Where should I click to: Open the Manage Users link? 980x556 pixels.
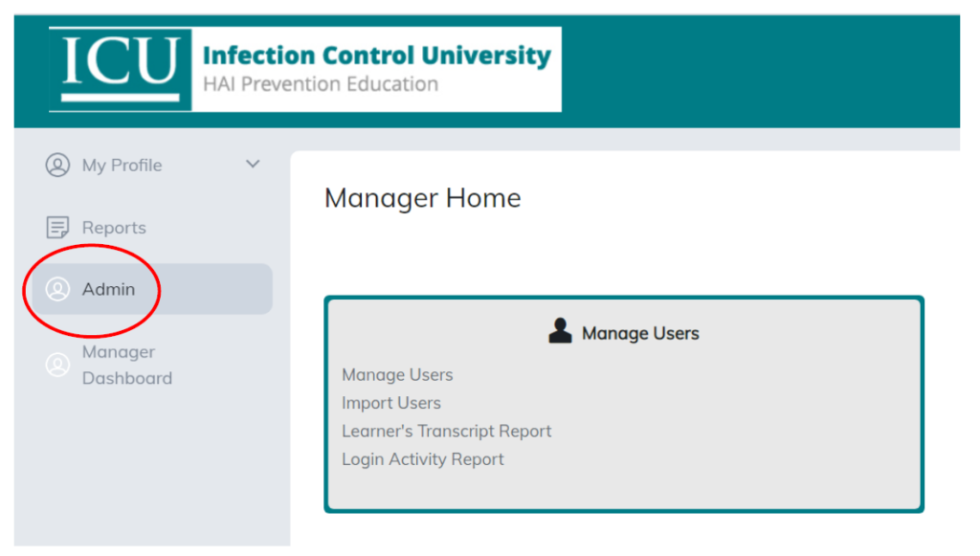397,374
